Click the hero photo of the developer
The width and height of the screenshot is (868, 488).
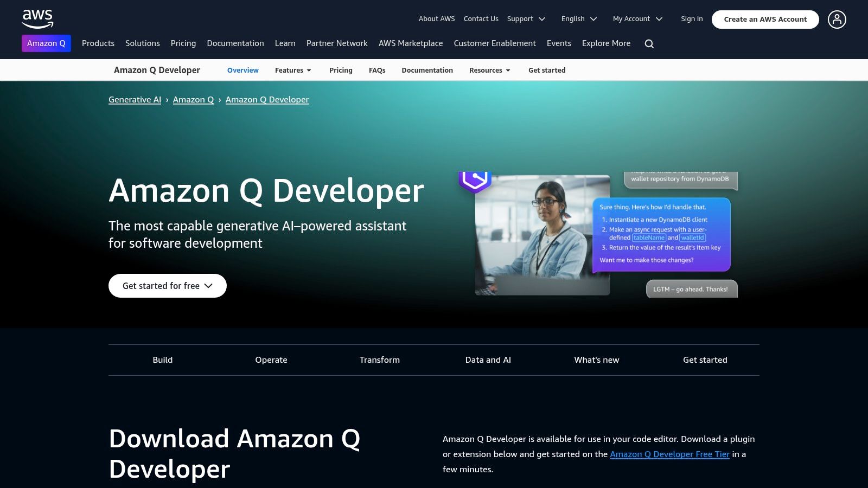(x=542, y=235)
